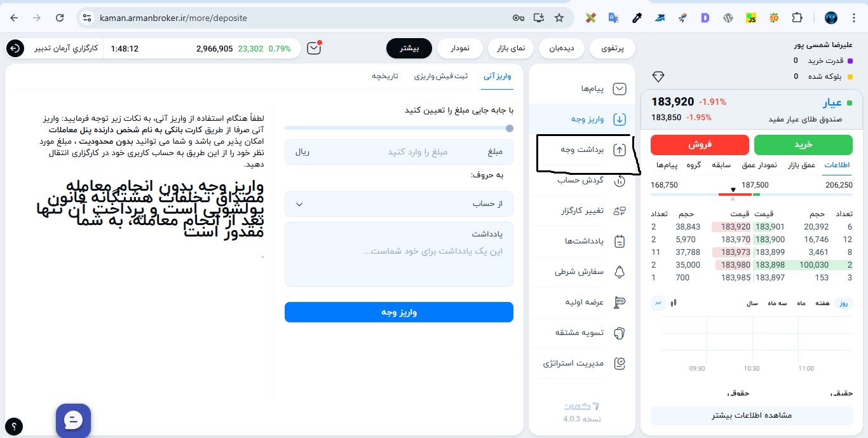Image resolution: width=868 pixels, height=438 pixels.
Task: Select ماه chart period
Action: click(x=801, y=303)
